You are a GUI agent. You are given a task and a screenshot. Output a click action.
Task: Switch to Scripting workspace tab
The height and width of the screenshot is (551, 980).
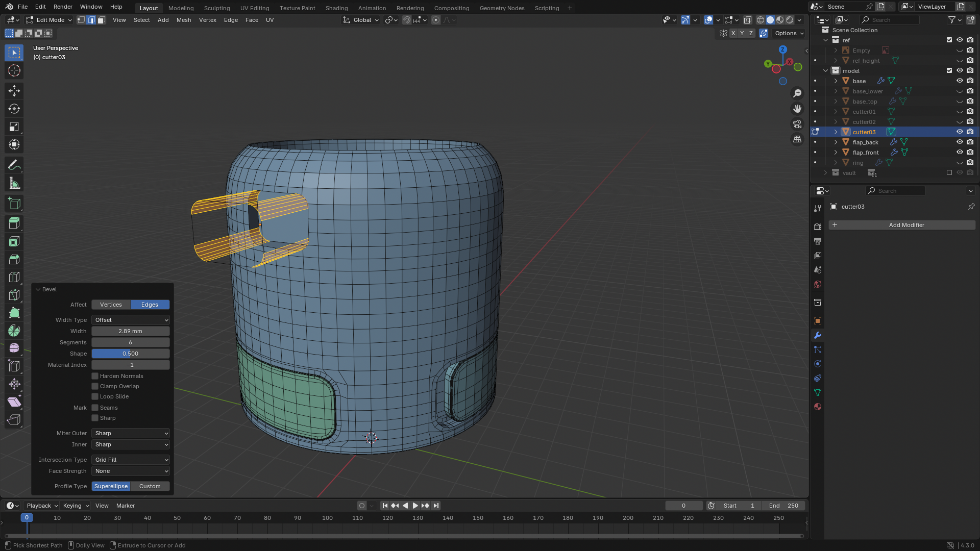pyautogui.click(x=547, y=8)
